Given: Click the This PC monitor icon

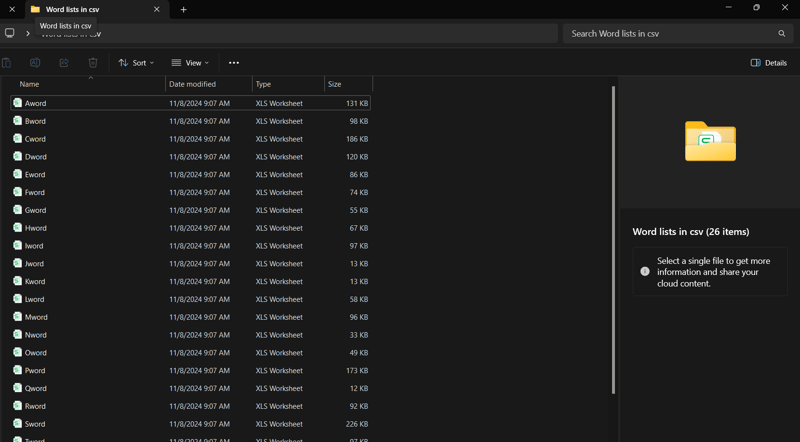Looking at the screenshot, I should pyautogui.click(x=10, y=33).
